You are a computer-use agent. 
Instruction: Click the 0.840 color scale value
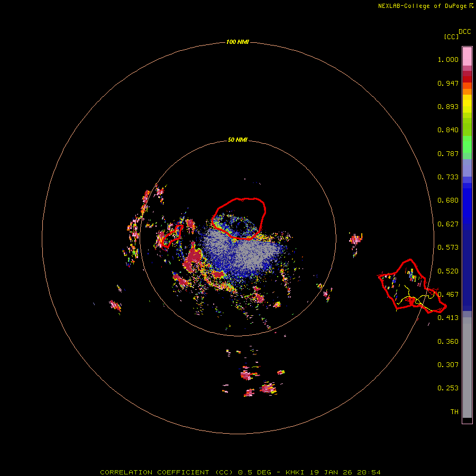click(448, 130)
